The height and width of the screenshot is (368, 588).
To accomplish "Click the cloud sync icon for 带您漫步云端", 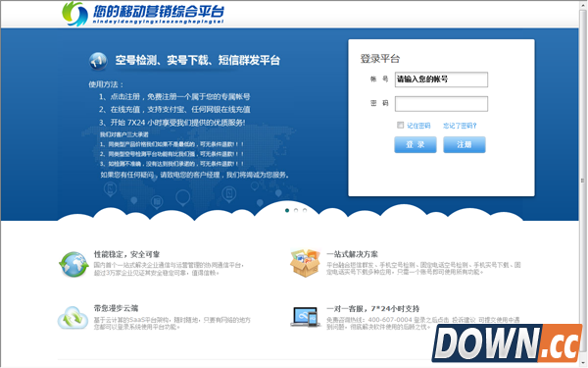I will point(73,318).
